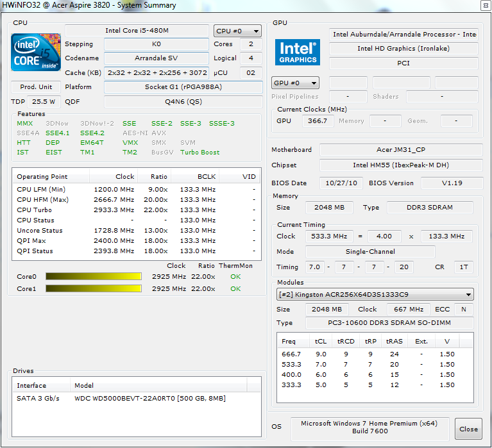Screen dimensions: 492x448
Task: Click the Codename Arrandale SV field
Action: coord(157,58)
